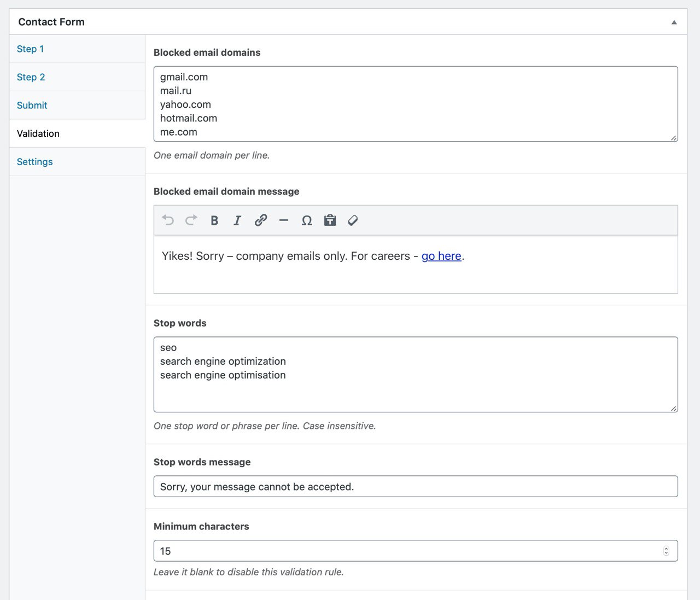Click 'One email domain per line.' hint
This screenshot has height=600, width=700.
212,155
